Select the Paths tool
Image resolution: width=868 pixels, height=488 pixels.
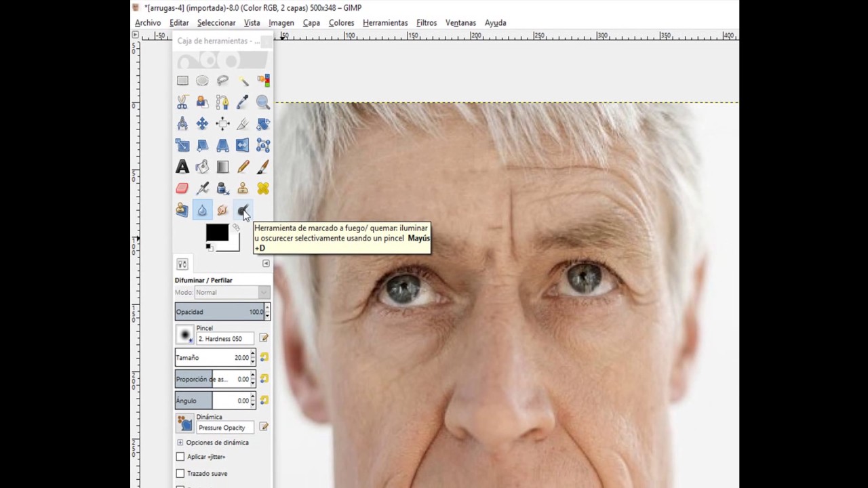pyautogui.click(x=222, y=102)
